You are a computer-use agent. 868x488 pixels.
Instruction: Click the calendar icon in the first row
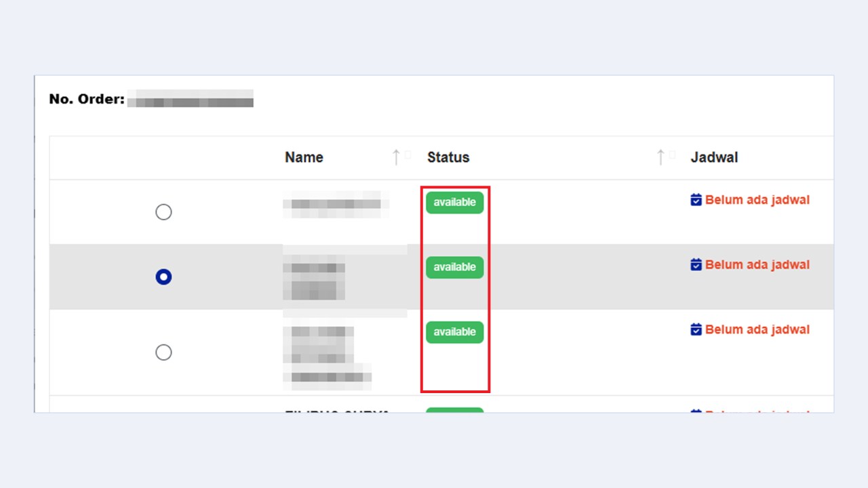click(696, 200)
